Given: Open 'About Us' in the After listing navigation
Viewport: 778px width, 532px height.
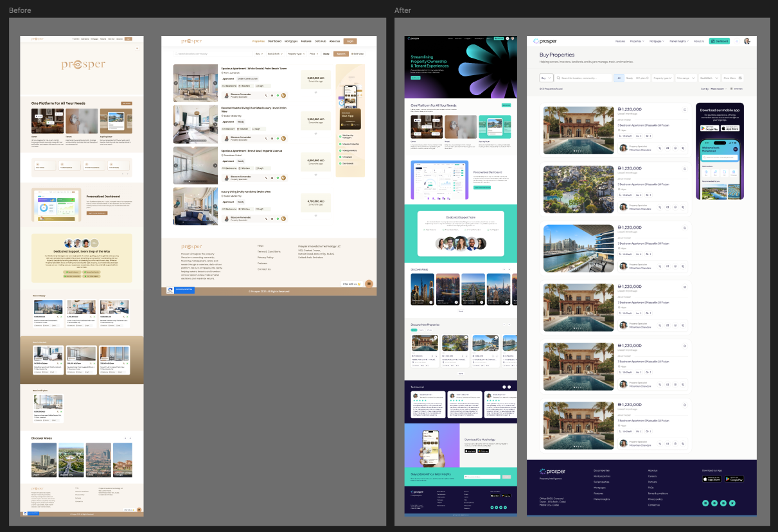Looking at the screenshot, I should point(699,41).
